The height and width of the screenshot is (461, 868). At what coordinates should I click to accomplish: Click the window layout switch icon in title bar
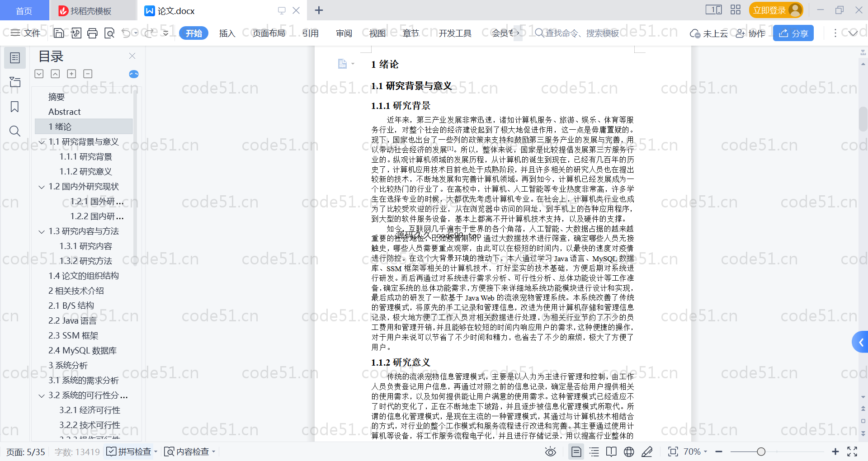714,10
